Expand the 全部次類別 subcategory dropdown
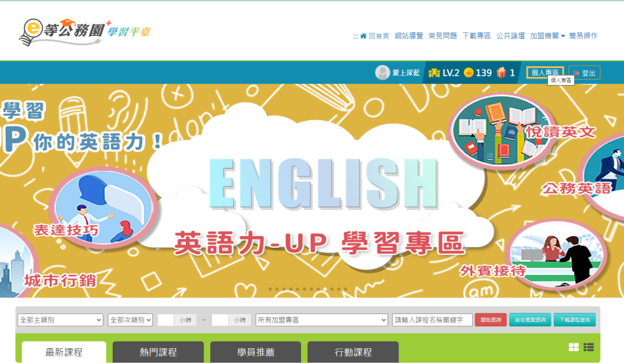The width and height of the screenshot is (624, 364). click(130, 320)
